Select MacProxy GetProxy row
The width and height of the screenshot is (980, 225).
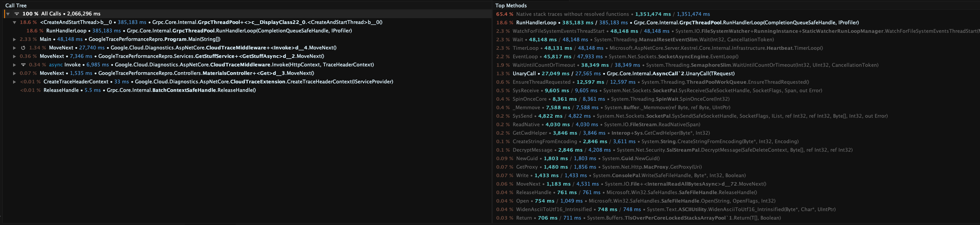pos(736,167)
